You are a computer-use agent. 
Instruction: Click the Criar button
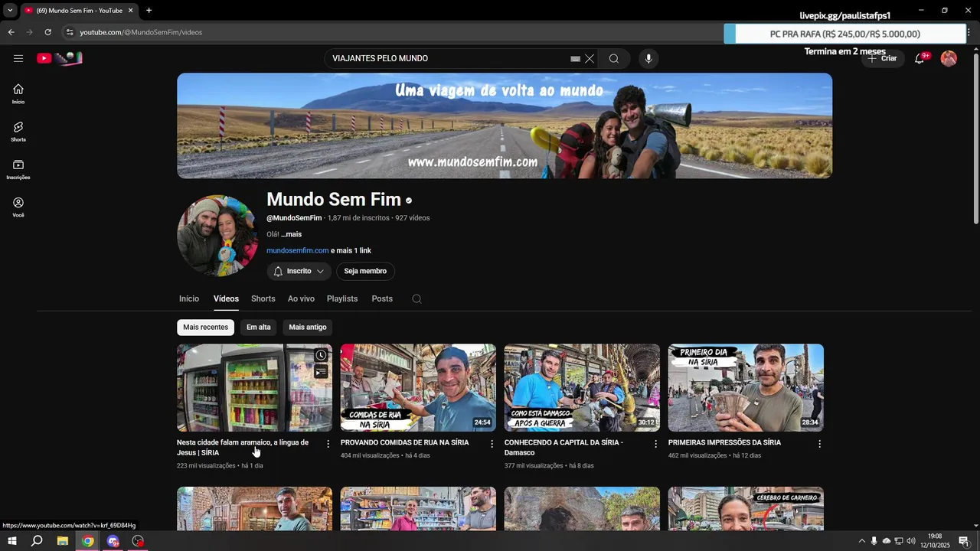[x=882, y=59]
